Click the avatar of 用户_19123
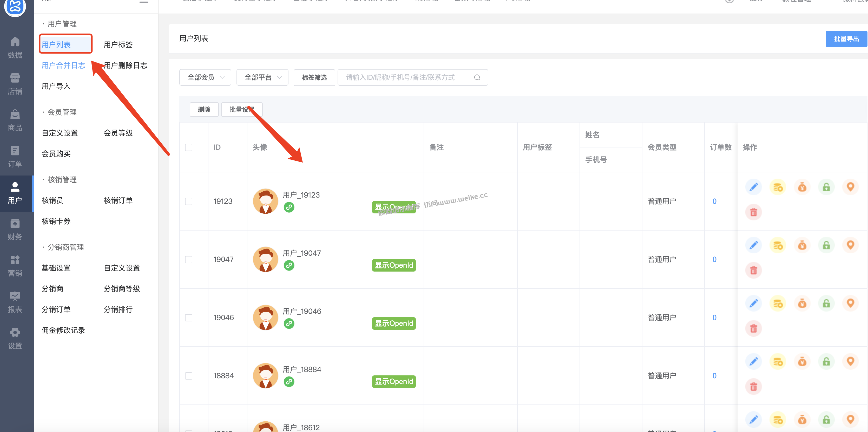Image resolution: width=868 pixels, height=432 pixels. (266, 201)
